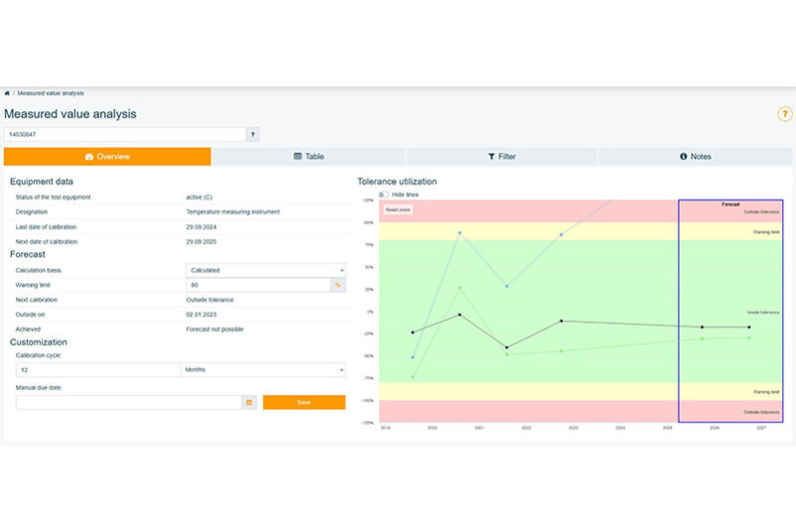
Task: Click the orange Save button
Action: [x=304, y=403]
